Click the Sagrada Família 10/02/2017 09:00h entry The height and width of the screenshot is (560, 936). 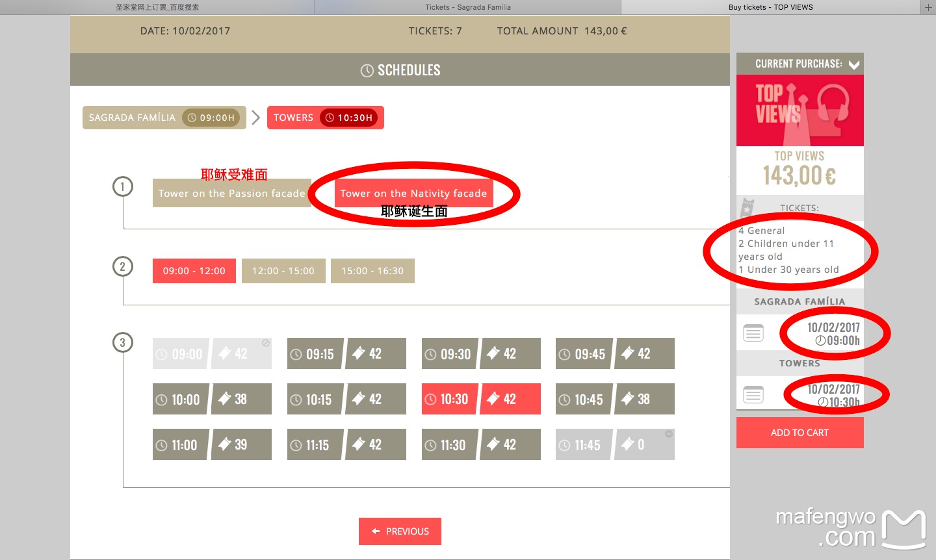point(833,333)
